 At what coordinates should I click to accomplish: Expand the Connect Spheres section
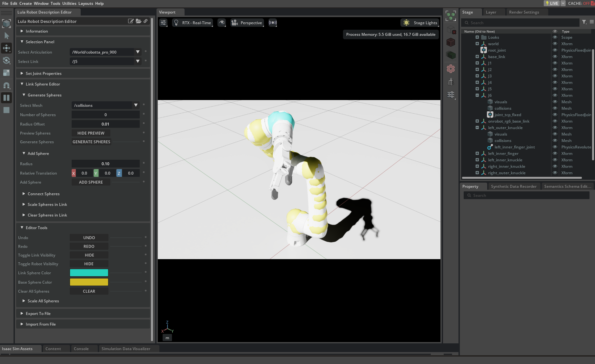point(44,194)
